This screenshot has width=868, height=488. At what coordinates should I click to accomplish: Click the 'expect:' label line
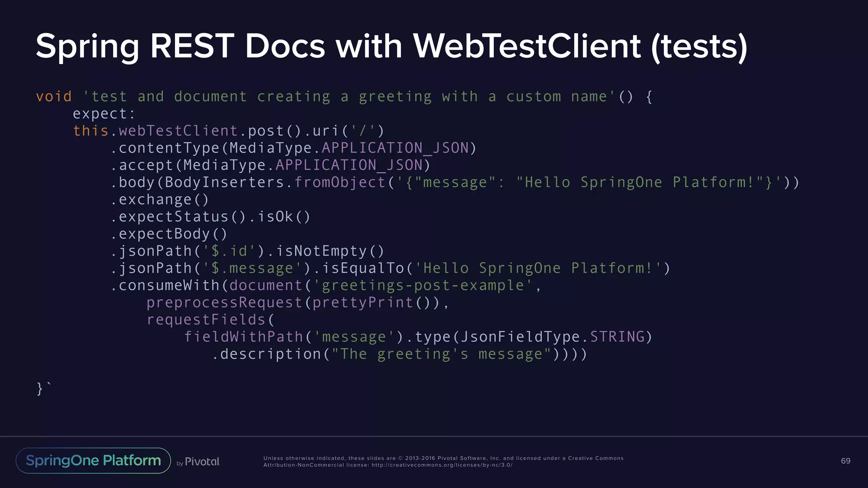[x=104, y=114]
